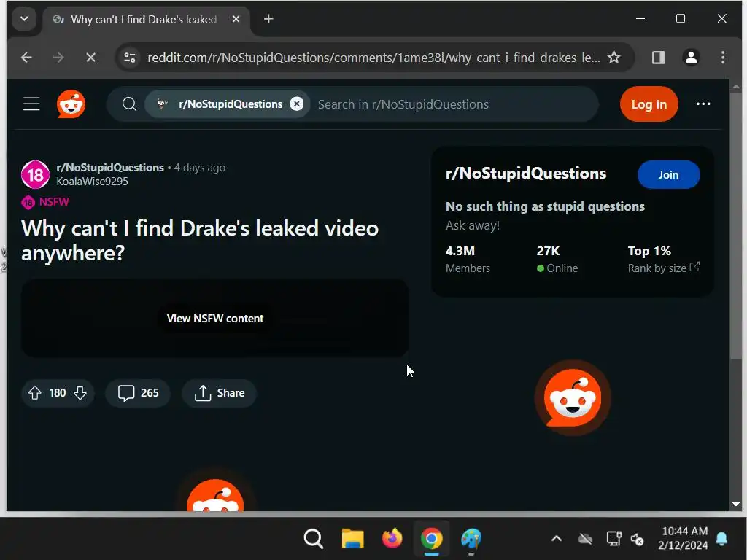Open the clock showing 10:44 AM

click(x=684, y=538)
